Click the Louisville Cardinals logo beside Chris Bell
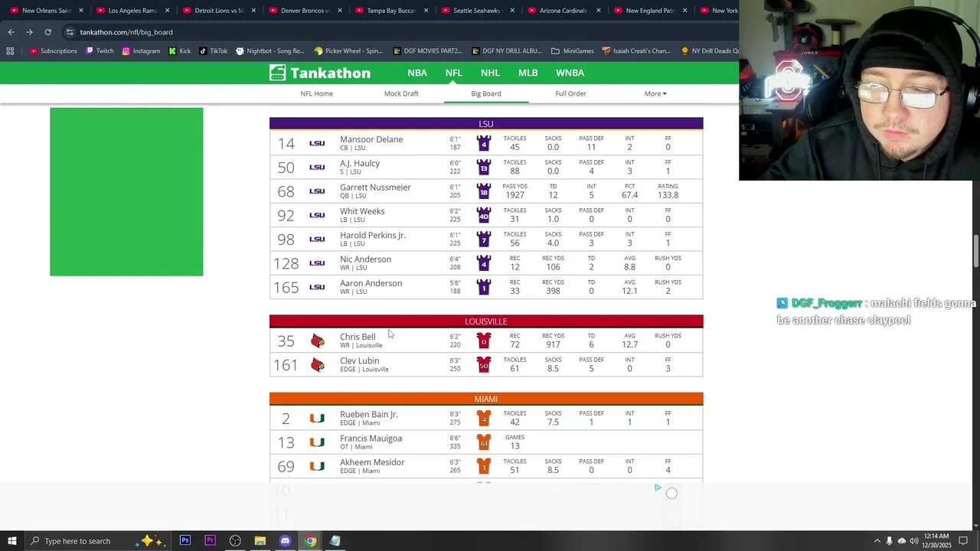980x551 pixels. [317, 341]
